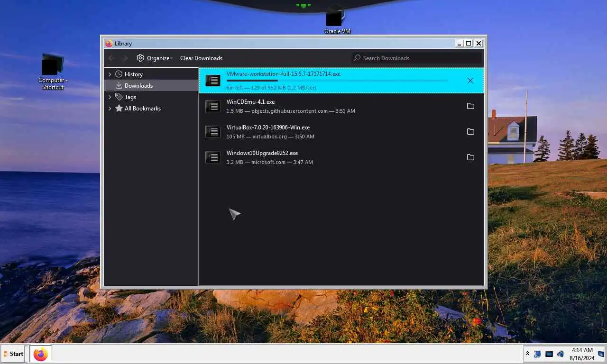Screen dimensions: 607x364
Task: Open the Start menu
Action: pyautogui.click(x=13, y=354)
